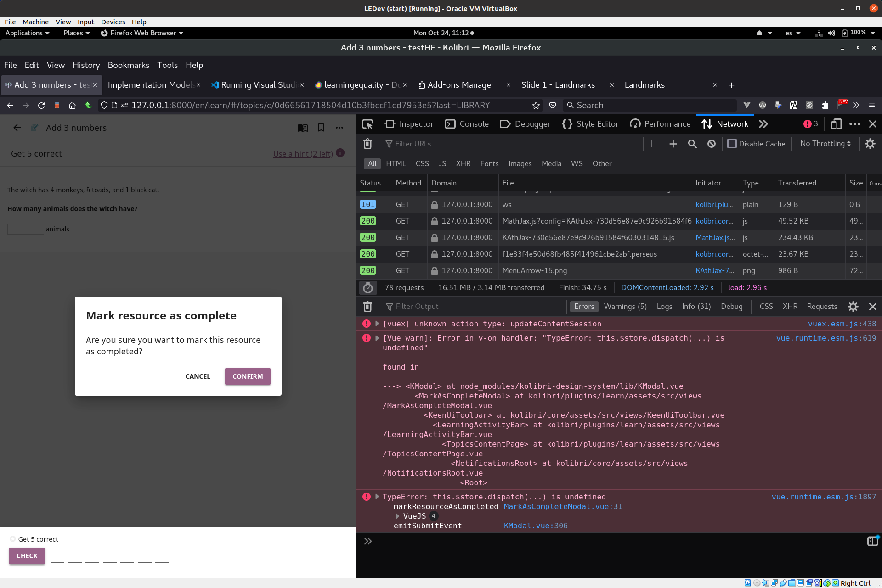The width and height of the screenshot is (882, 588).
Task: Select the Get 5 correct radio button
Action: 12,539
